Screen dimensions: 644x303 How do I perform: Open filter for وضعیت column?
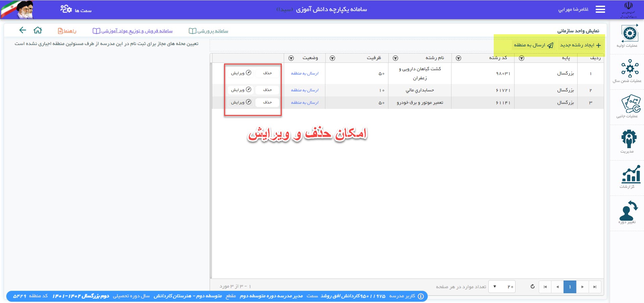[x=291, y=58]
